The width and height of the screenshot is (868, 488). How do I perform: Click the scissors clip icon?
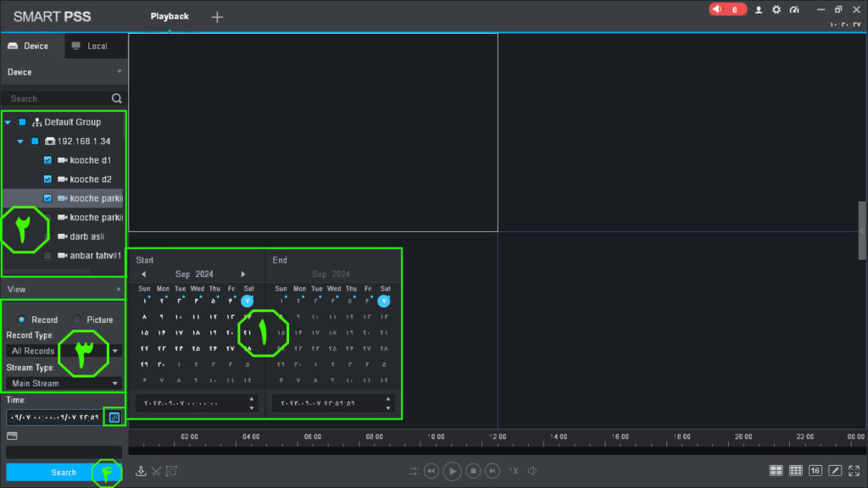click(157, 471)
